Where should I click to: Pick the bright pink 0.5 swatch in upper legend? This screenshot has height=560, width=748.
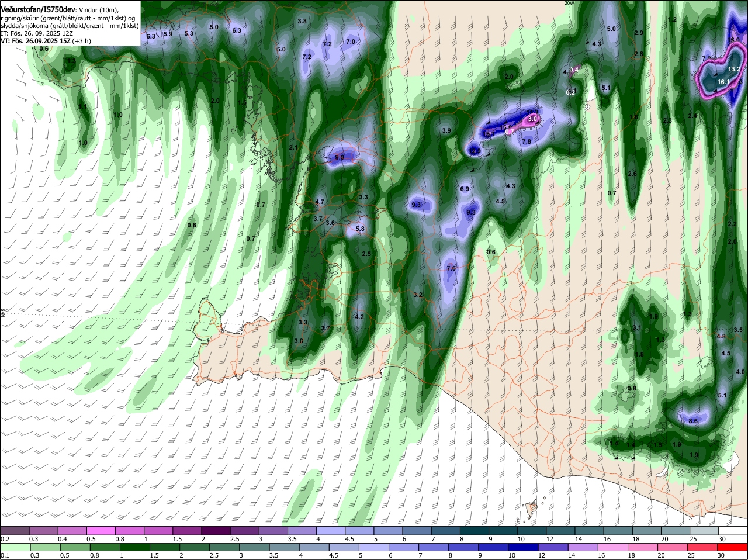(101, 530)
